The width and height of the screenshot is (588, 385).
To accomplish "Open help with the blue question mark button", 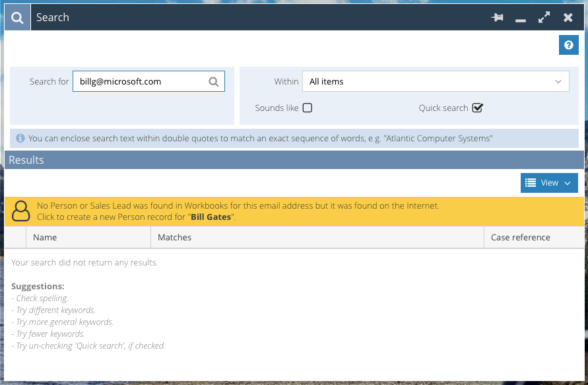I will (x=568, y=45).
